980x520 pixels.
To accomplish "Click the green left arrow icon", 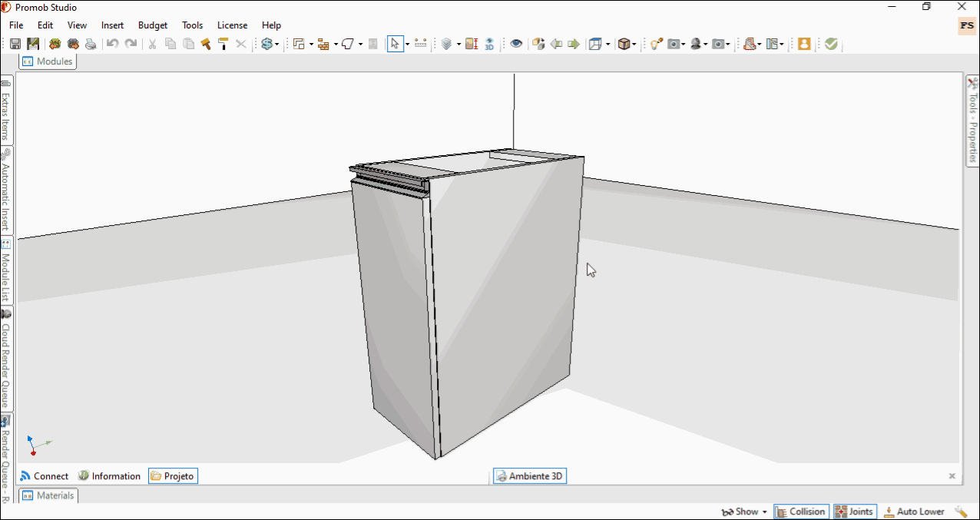I will (x=556, y=44).
